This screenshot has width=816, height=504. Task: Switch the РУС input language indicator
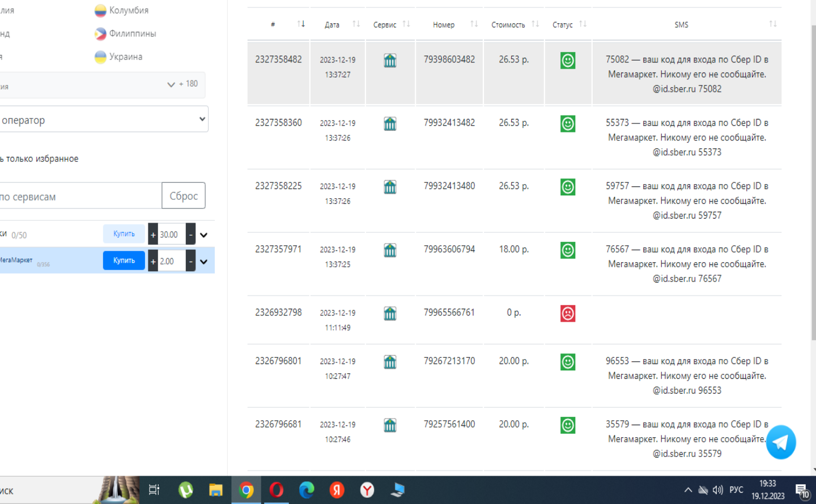[x=736, y=490]
